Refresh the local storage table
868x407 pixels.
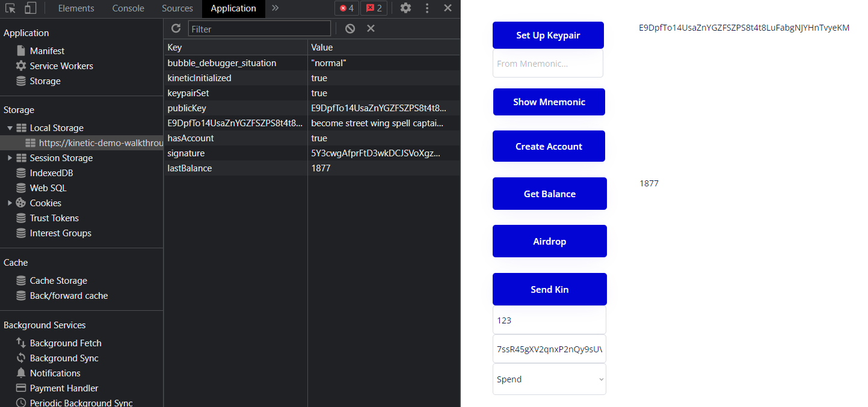(x=176, y=28)
